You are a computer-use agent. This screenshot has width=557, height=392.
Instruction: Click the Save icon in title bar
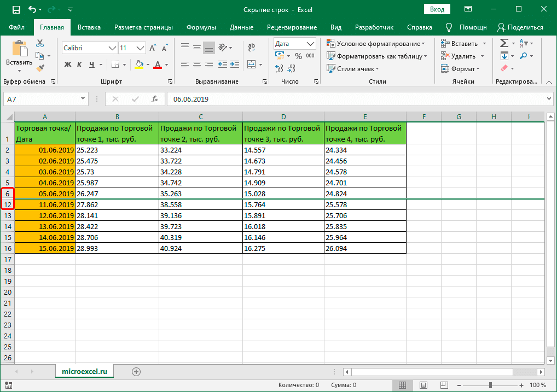16,9
